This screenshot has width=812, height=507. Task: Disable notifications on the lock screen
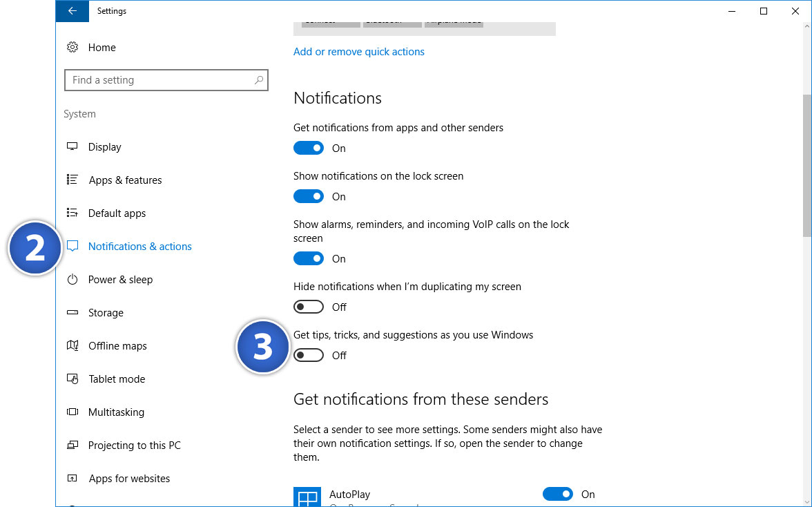tap(309, 196)
